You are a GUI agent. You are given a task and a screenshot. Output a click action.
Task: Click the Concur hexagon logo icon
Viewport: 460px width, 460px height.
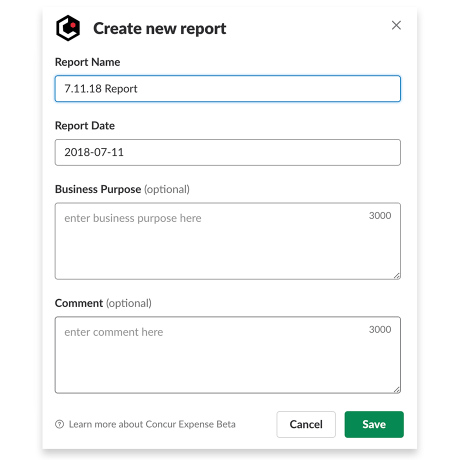[x=68, y=28]
